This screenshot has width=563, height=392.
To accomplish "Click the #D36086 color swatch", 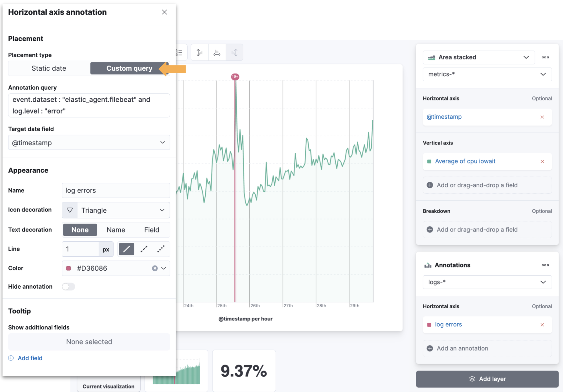I will point(68,268).
